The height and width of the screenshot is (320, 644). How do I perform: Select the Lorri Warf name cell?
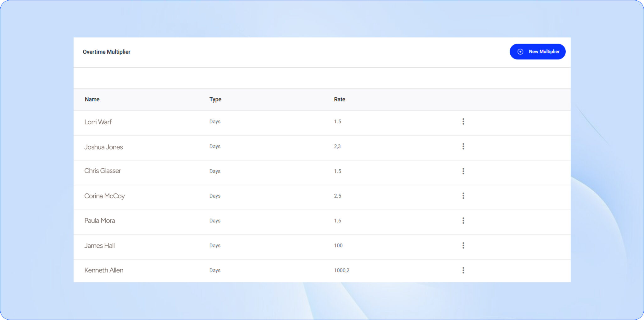[x=98, y=122]
